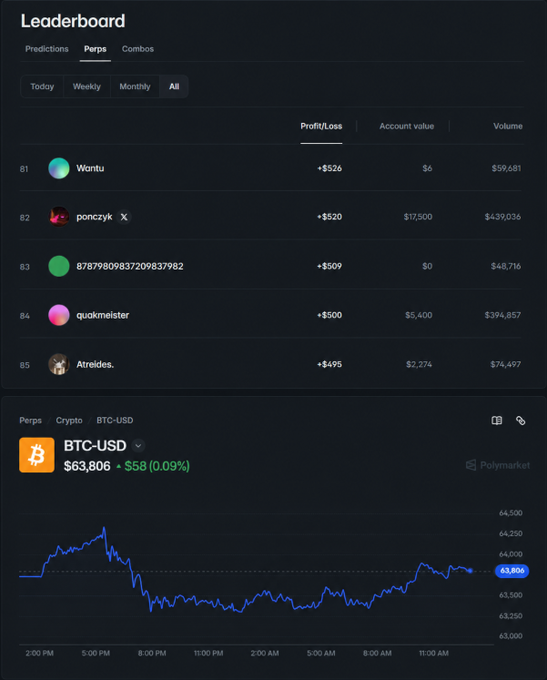The height and width of the screenshot is (680, 547).
Task: Copy link with the chain icon
Action: point(521,420)
